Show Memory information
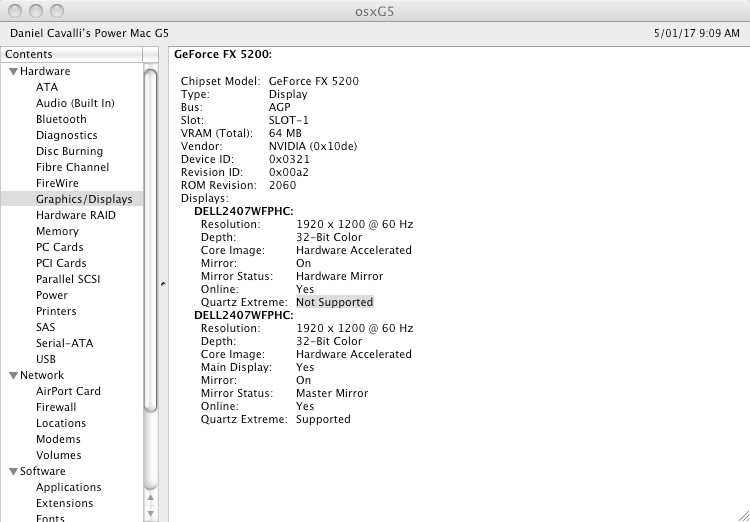This screenshot has width=750, height=522. pyautogui.click(x=57, y=231)
